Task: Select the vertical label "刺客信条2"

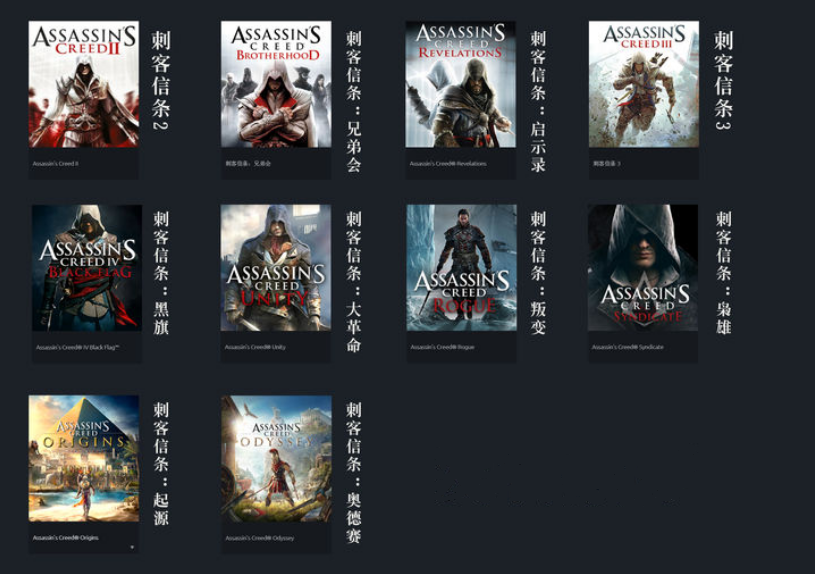Action: tap(161, 80)
